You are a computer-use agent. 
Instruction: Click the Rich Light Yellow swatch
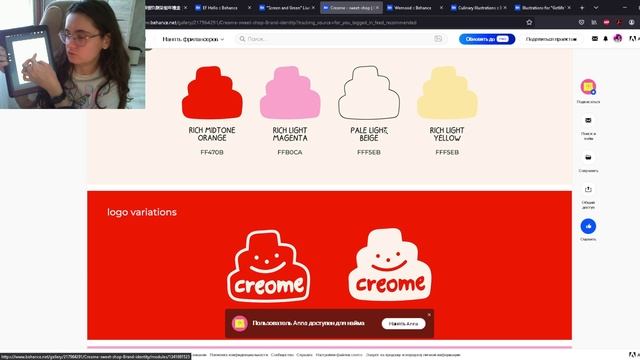click(447, 93)
